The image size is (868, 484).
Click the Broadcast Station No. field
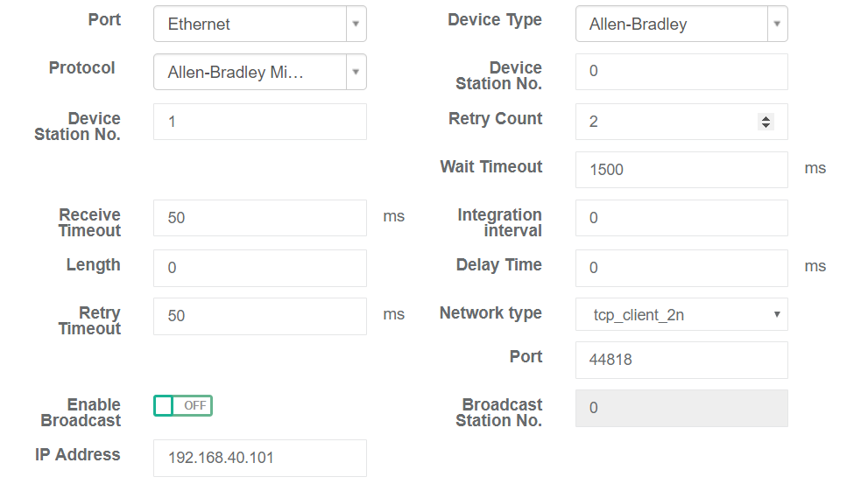click(x=681, y=408)
